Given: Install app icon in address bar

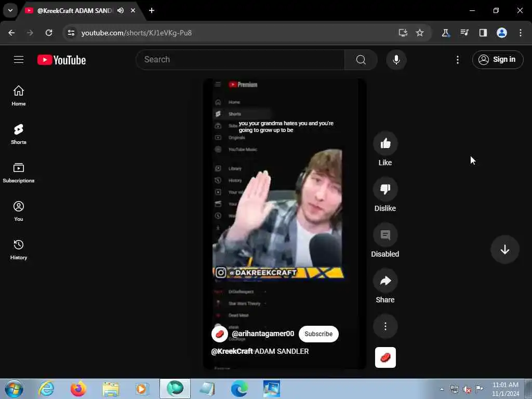Looking at the screenshot, I should coord(403,33).
